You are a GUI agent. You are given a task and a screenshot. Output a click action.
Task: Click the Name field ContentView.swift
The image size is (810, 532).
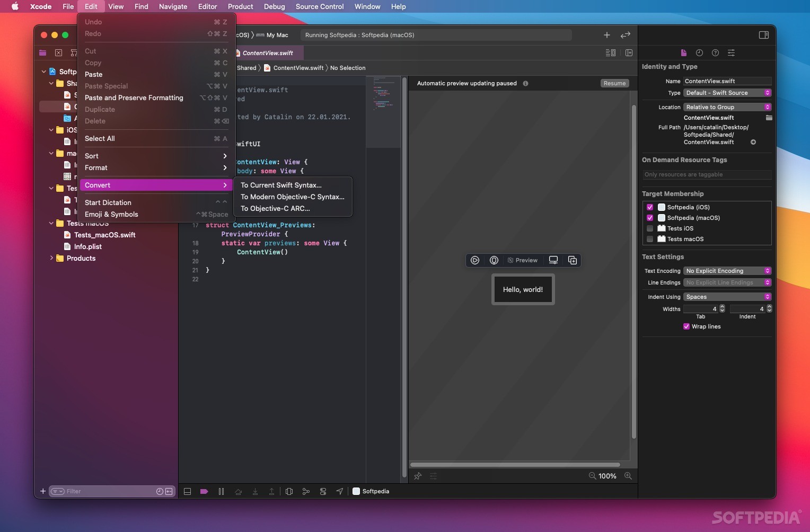click(x=727, y=81)
